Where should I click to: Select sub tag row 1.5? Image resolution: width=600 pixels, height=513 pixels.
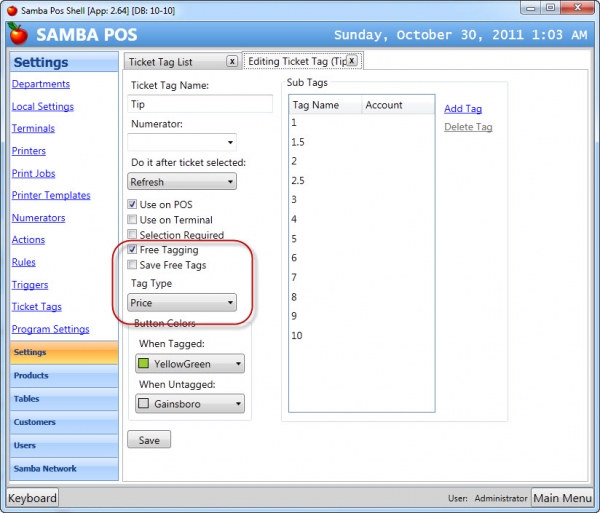362,142
